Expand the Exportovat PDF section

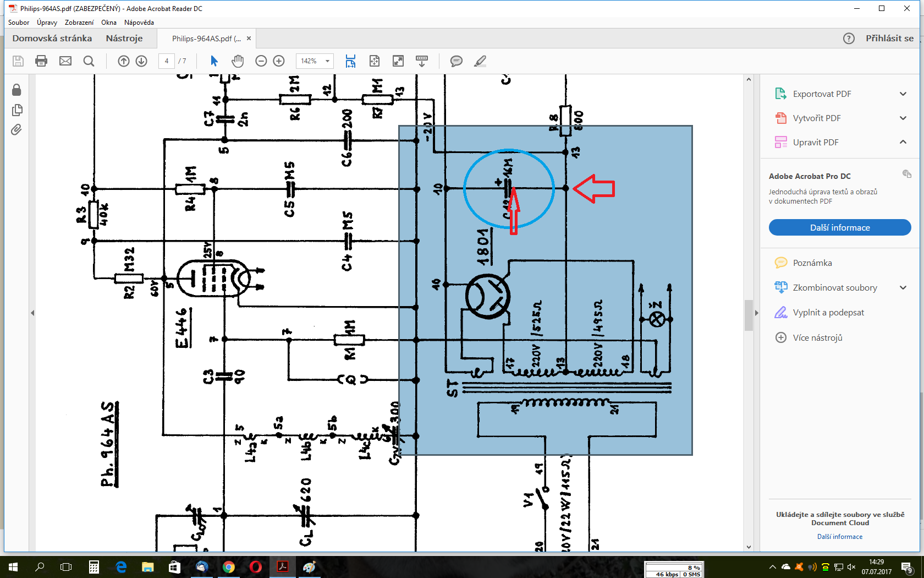tap(903, 94)
